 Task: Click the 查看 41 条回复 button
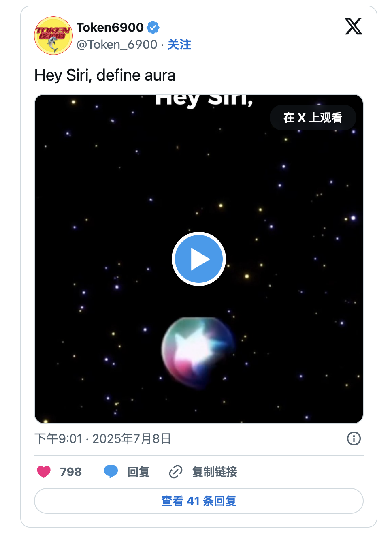click(199, 501)
